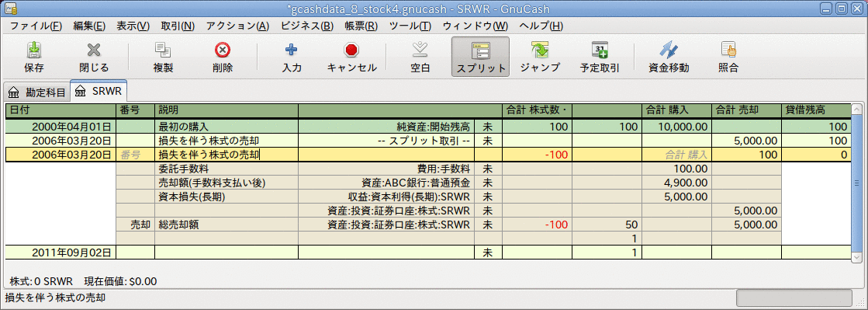Click the 合計 売却 column header
Viewport: 868px width, 310px height.
pyautogui.click(x=745, y=110)
